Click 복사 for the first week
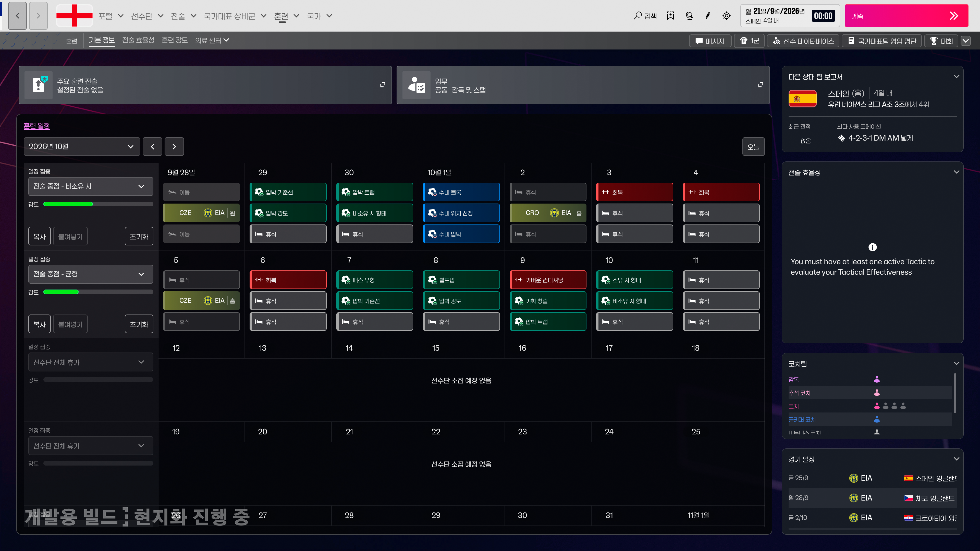The width and height of the screenshot is (980, 551). point(40,236)
